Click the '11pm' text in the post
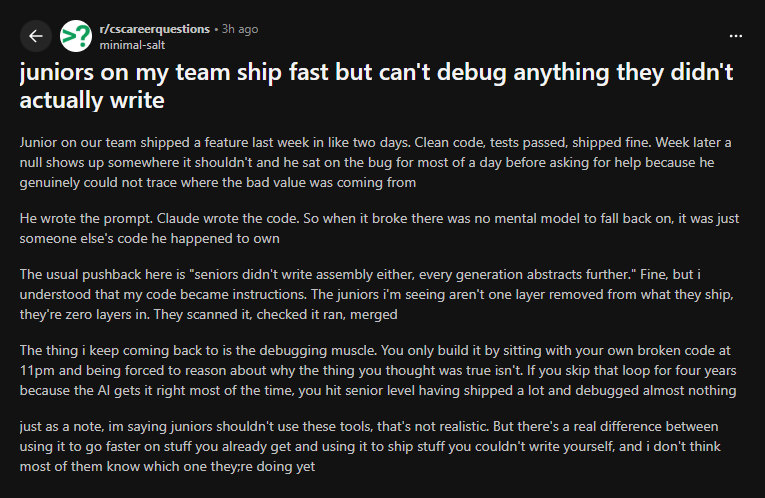This screenshot has width=765, height=498. (x=36, y=370)
